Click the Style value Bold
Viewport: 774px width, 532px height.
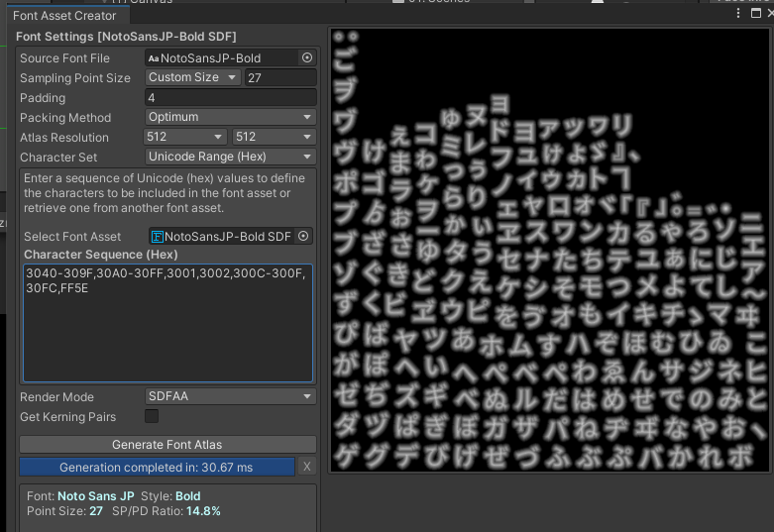tap(188, 496)
